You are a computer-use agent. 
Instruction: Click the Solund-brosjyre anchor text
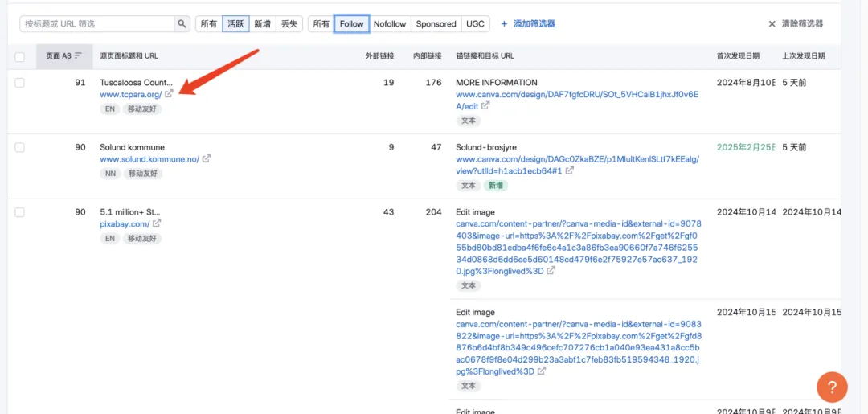coord(486,147)
